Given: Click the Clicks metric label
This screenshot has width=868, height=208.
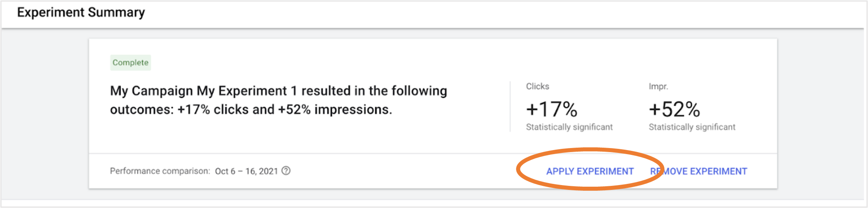Looking at the screenshot, I should [537, 86].
